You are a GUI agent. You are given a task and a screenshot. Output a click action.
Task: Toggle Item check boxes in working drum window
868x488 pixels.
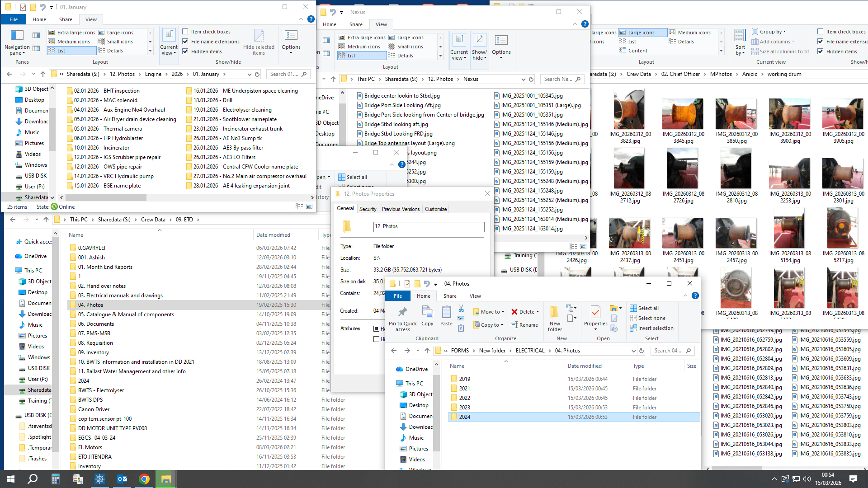[821, 32]
